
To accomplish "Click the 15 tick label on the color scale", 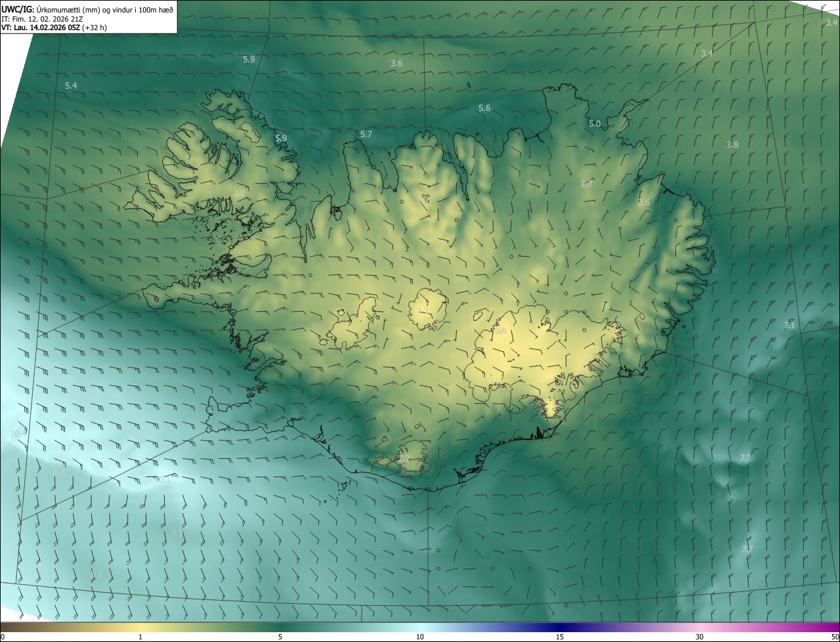I will (560, 637).
